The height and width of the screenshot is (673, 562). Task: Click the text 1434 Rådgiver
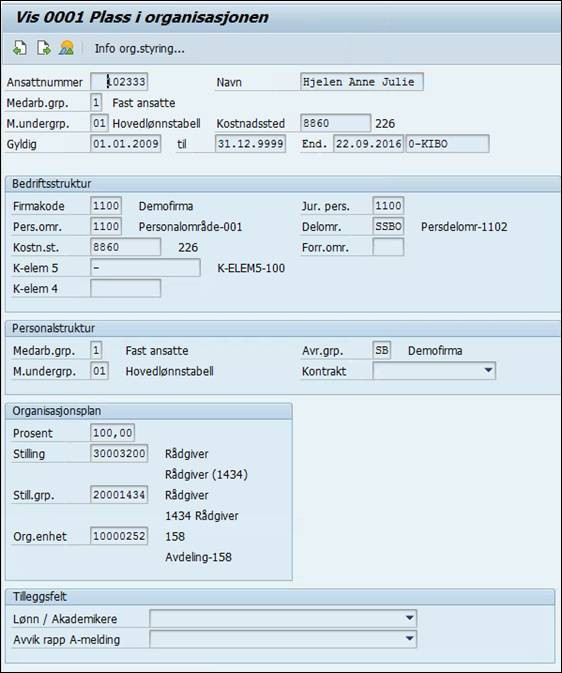tap(202, 515)
